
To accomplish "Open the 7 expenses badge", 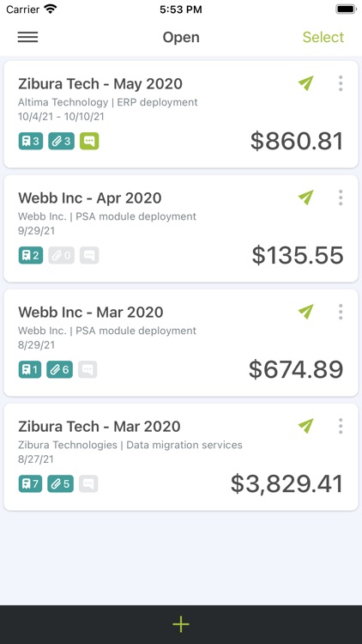I will [30, 483].
